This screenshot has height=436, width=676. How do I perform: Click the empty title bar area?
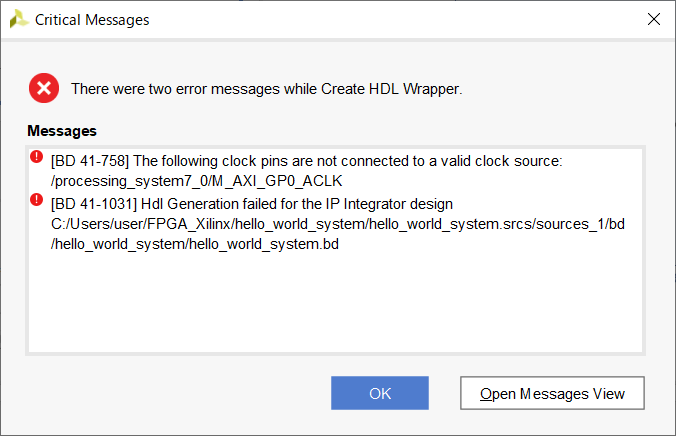coord(397,19)
